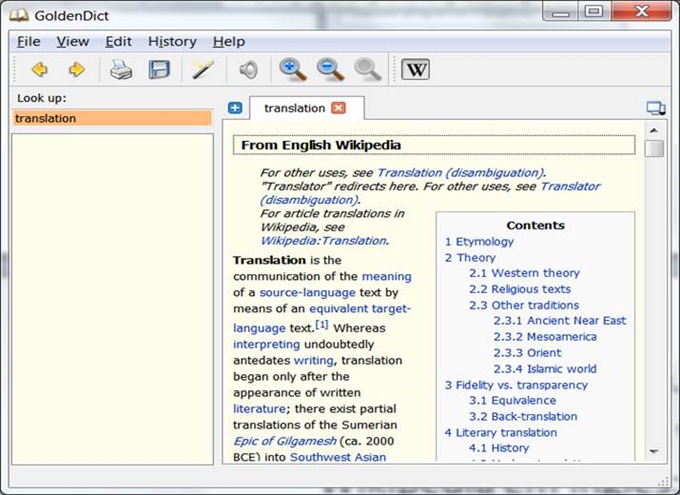Follow the Wikipedia:Translation link

point(323,241)
